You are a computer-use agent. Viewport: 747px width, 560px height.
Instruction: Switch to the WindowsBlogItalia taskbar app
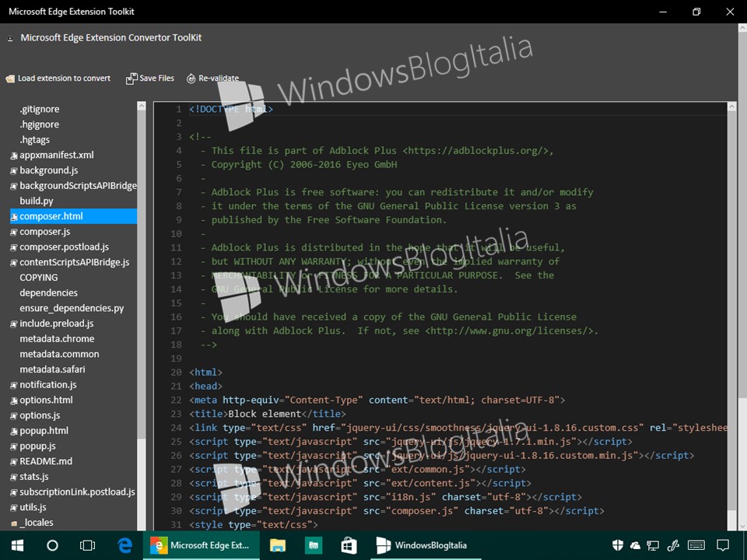click(x=426, y=545)
